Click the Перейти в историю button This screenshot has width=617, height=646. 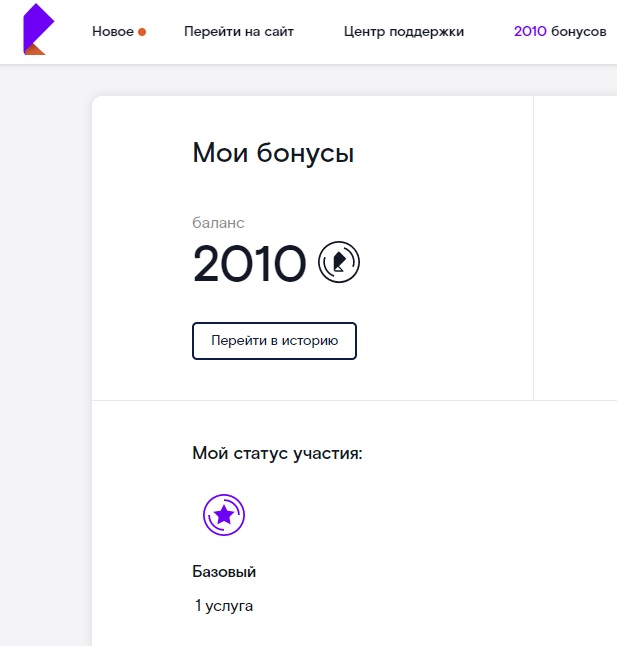274,341
